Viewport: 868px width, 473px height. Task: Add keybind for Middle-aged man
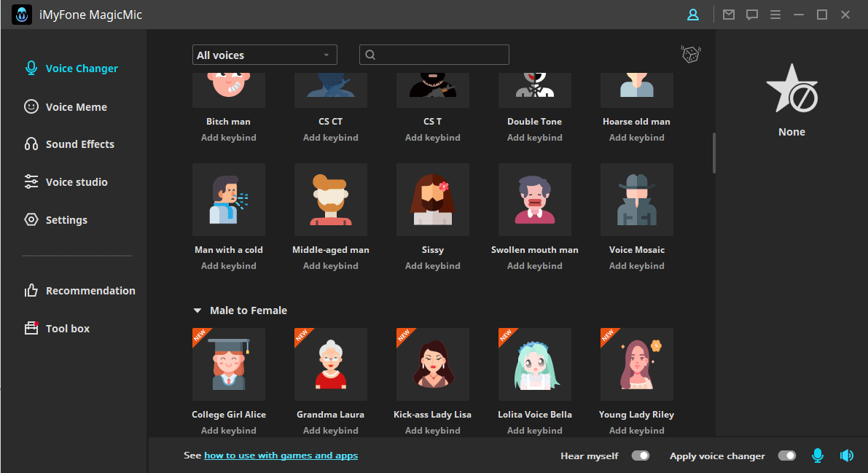tap(330, 266)
